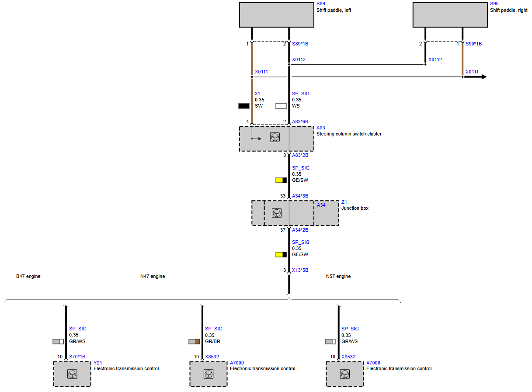
Task: Open the S90 component link
Action: pos(494,4)
